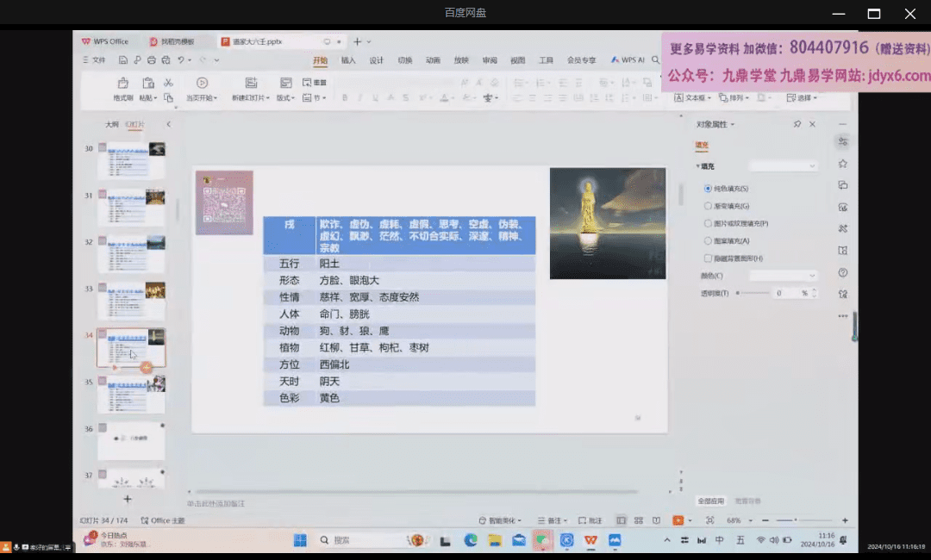Select the 图片或纹理填充 radio button
This screenshot has width=931, height=560.
point(709,223)
